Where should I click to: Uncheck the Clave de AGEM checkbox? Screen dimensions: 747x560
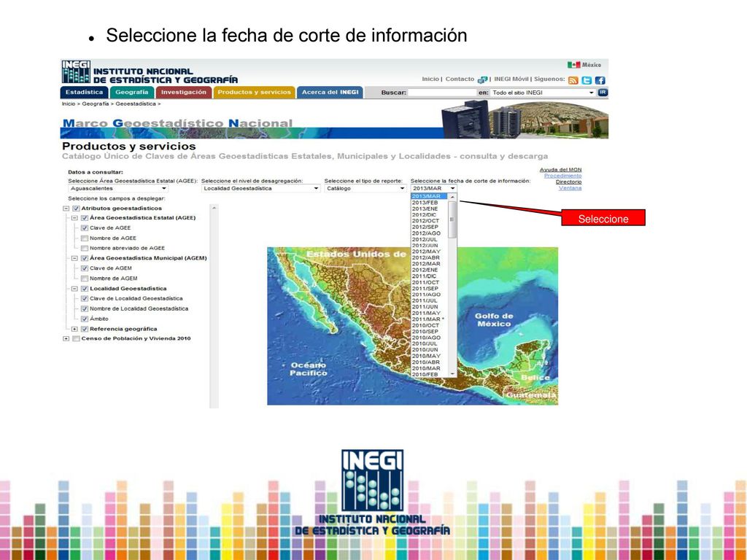[85, 268]
